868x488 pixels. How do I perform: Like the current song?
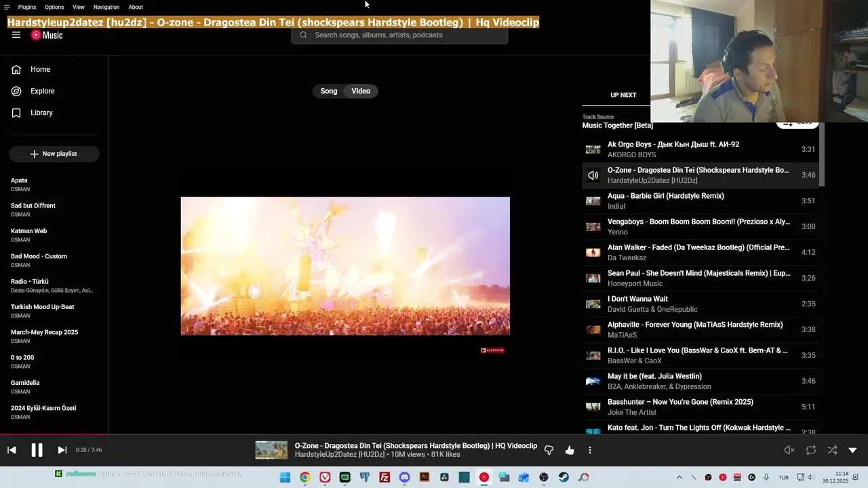point(570,450)
